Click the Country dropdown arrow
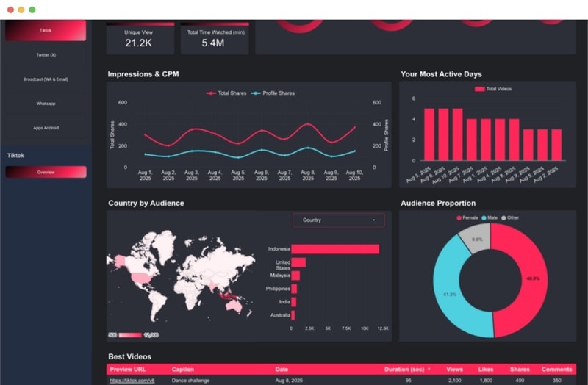The image size is (588, 385). pyautogui.click(x=374, y=220)
